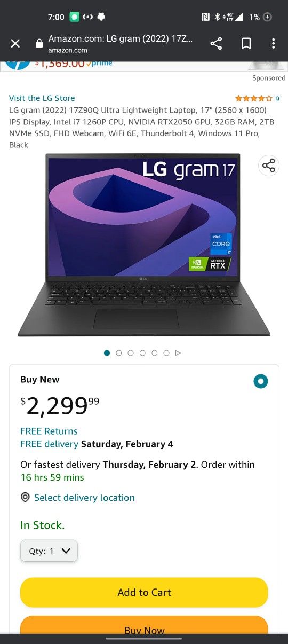The image size is (288, 644).
Task: Tap Select delivery location link
Action: click(x=84, y=498)
